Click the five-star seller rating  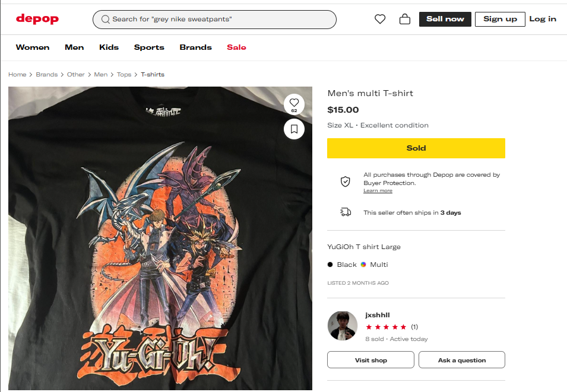tap(386, 327)
